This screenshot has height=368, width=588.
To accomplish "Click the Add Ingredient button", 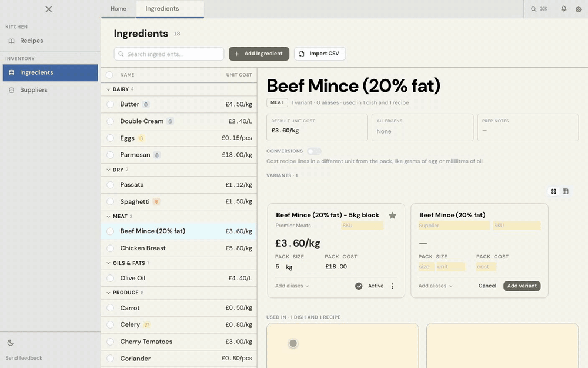I will 259,54.
